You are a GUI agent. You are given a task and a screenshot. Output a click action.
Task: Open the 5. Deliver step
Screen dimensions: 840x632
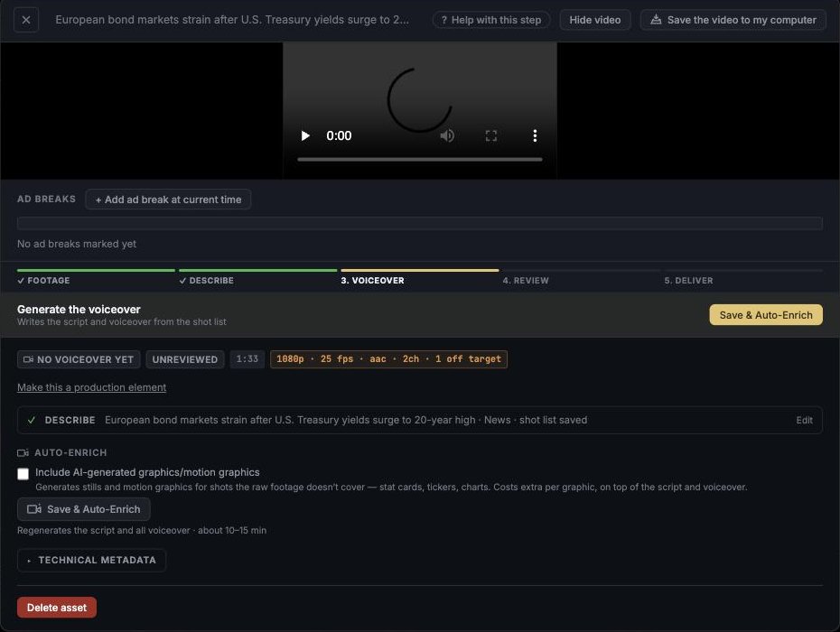[x=743, y=277]
